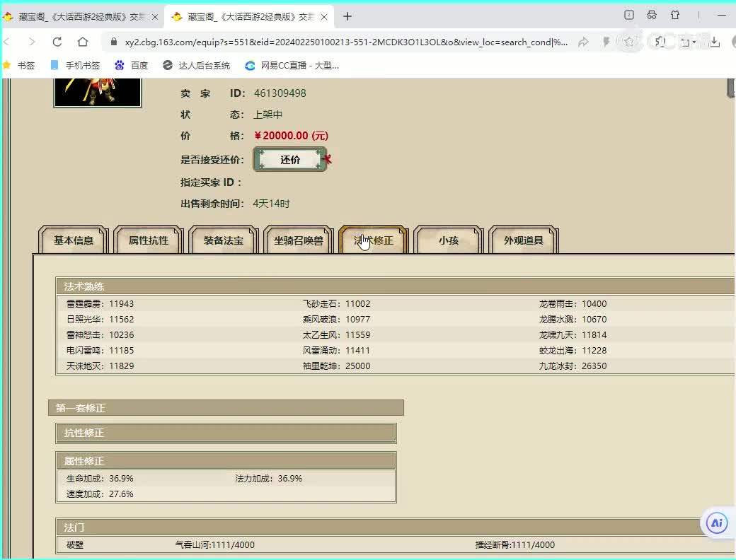This screenshot has height=560, width=736.
Task: Open the 外观道具 tab
Action: coord(524,240)
